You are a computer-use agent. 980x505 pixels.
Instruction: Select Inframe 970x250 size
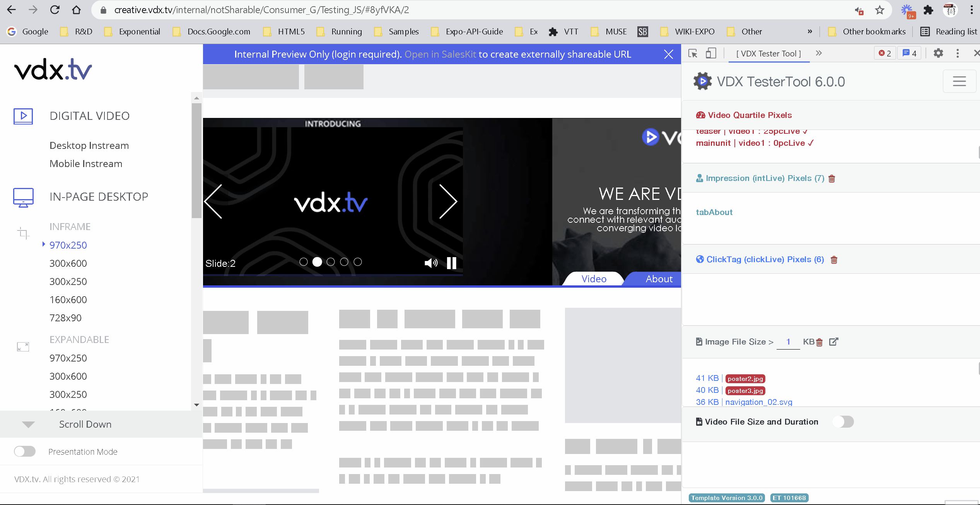pos(68,245)
